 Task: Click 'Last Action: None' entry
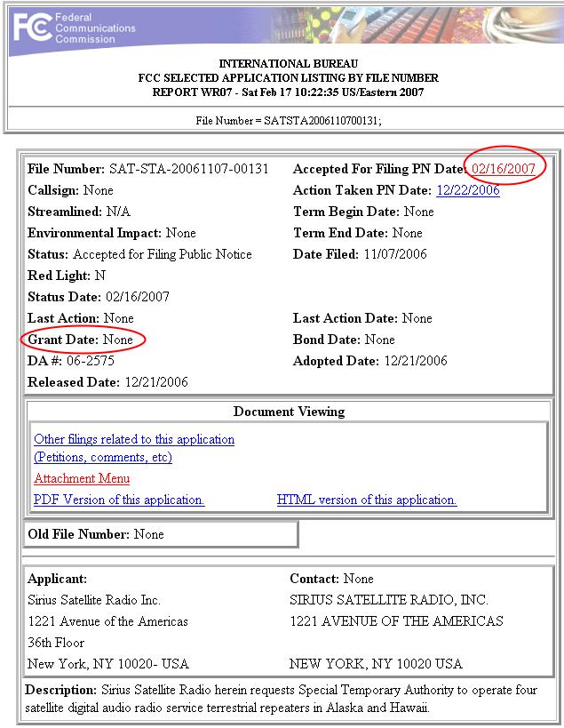point(81,318)
